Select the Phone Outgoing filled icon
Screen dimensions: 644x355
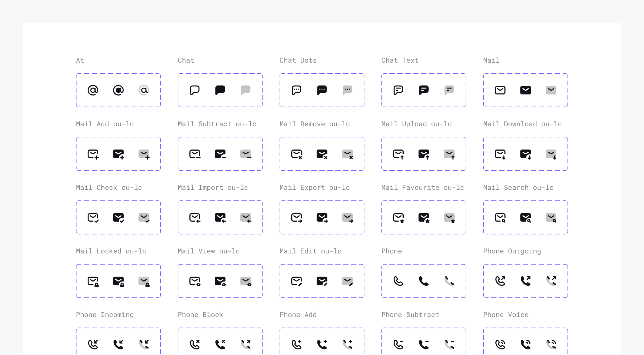pos(525,281)
